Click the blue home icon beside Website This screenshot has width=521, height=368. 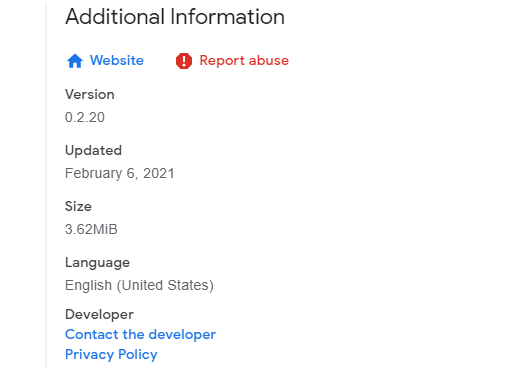75,61
